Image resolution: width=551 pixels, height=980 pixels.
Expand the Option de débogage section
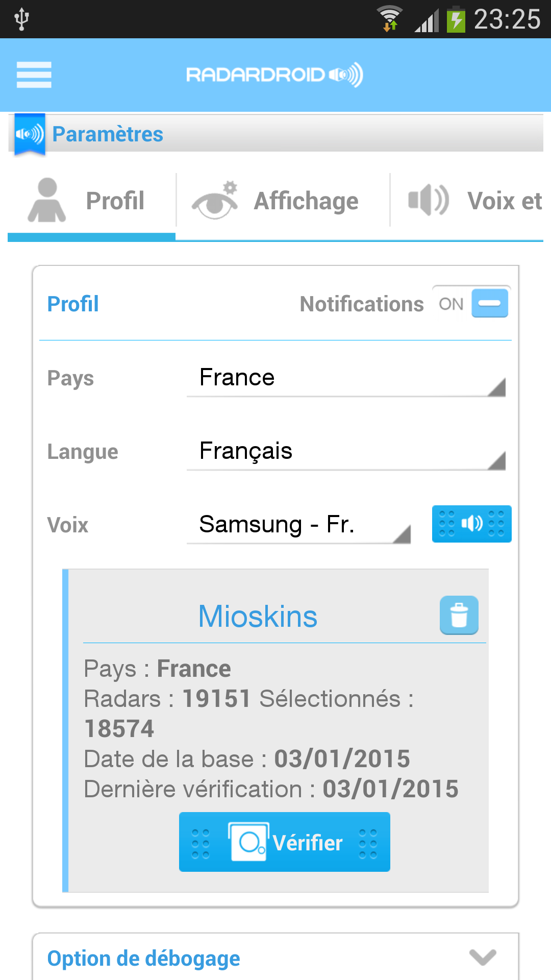coord(482,958)
